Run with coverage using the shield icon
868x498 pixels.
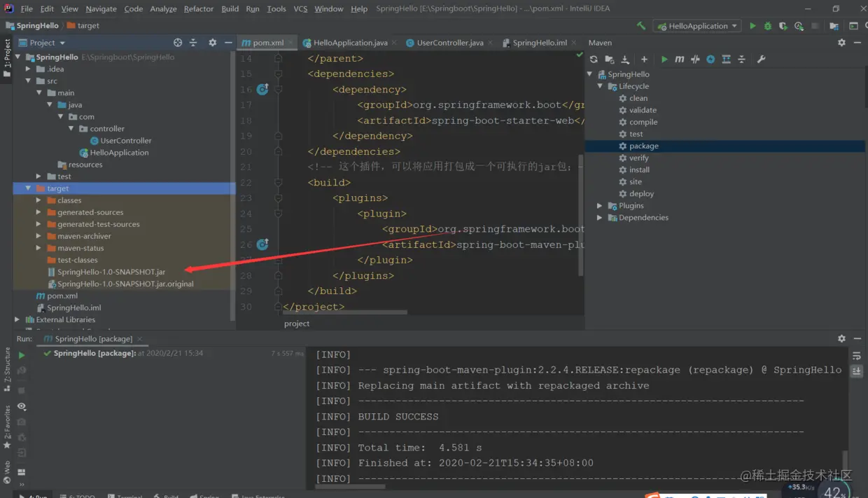point(783,25)
